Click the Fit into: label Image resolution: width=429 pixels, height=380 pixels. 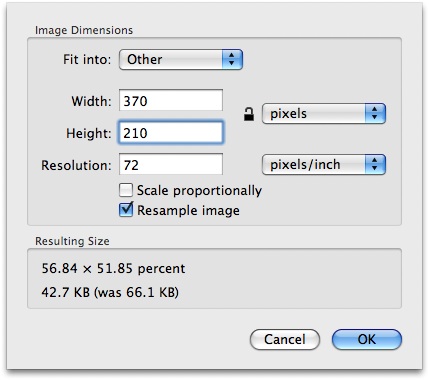pos(87,60)
